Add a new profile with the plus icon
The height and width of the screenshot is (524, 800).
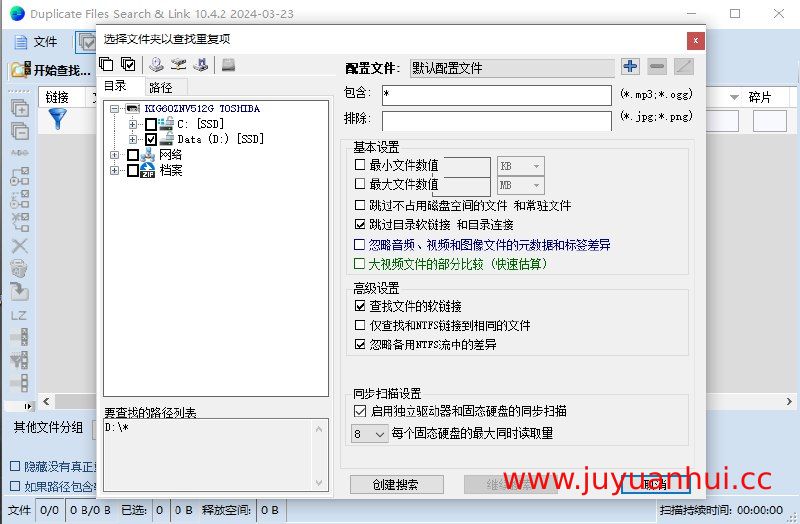630,66
